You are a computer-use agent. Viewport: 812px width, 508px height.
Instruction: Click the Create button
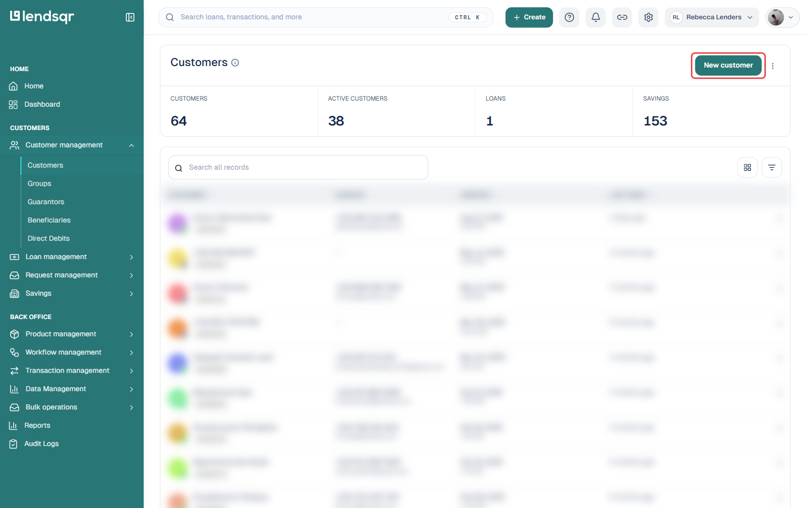[529, 17]
